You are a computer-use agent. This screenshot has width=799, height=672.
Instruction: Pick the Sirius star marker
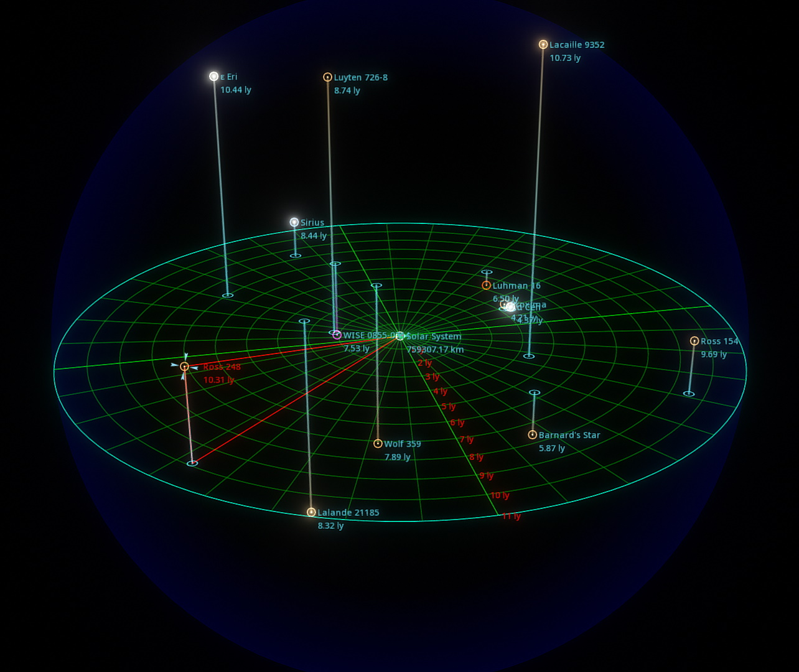(294, 222)
